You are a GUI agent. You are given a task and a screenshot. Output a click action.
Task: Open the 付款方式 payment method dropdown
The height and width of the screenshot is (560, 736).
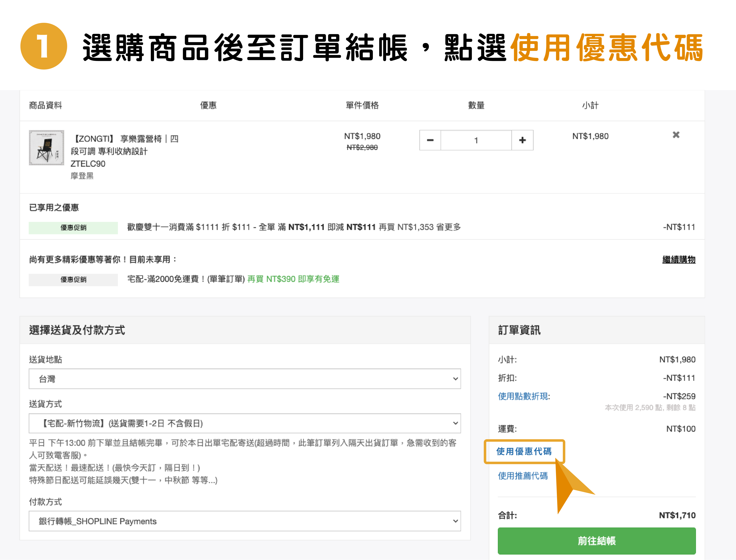[245, 521]
